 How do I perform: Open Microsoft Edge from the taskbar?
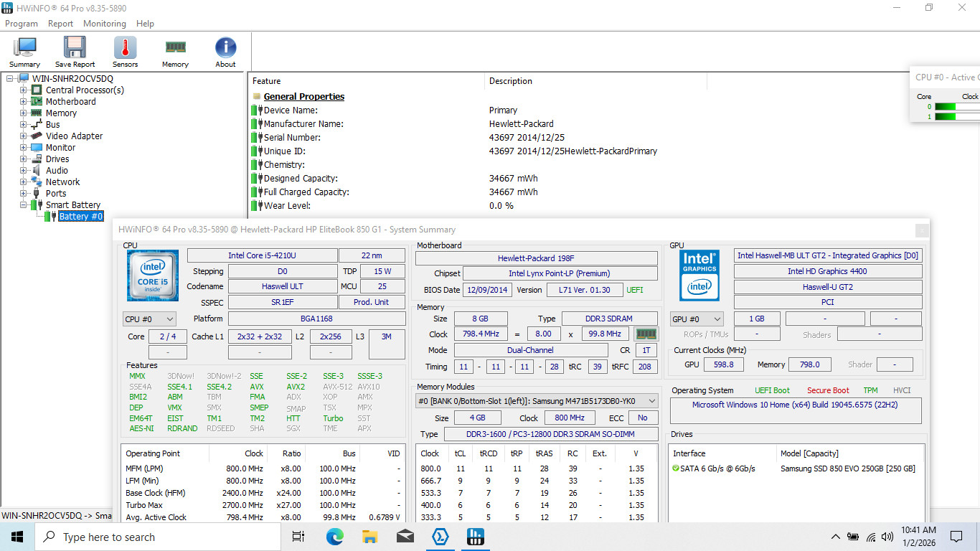335,537
